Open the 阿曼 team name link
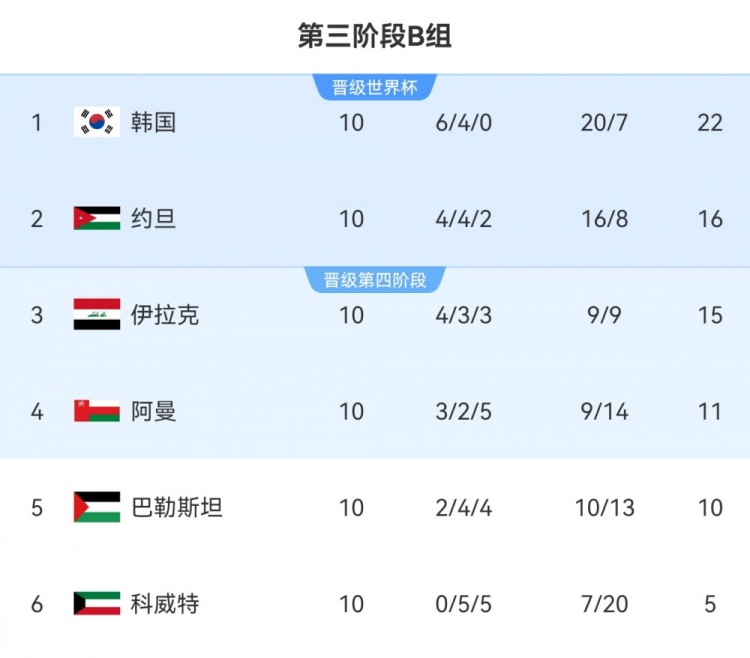Viewport: 750px width, 658px height. tap(153, 410)
